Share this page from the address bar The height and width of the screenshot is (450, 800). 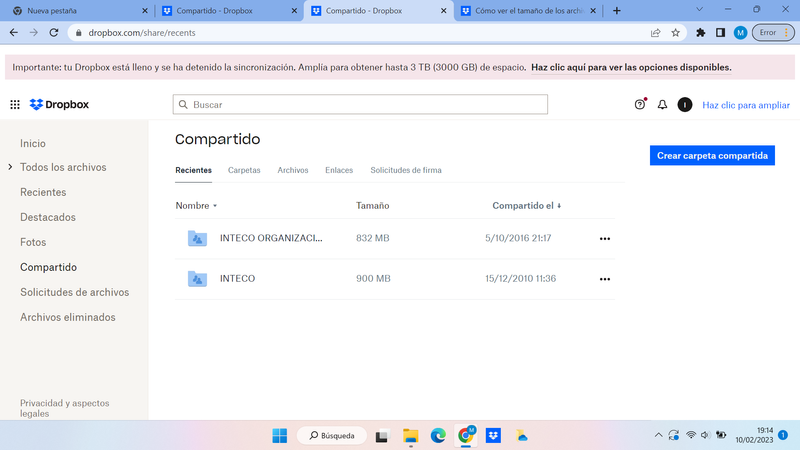(656, 33)
